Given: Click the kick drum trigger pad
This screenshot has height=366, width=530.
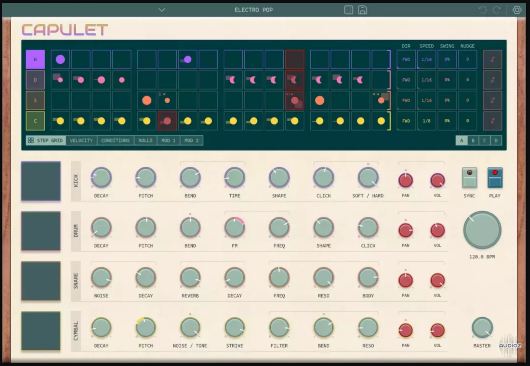Looking at the screenshot, I should 41,181.
